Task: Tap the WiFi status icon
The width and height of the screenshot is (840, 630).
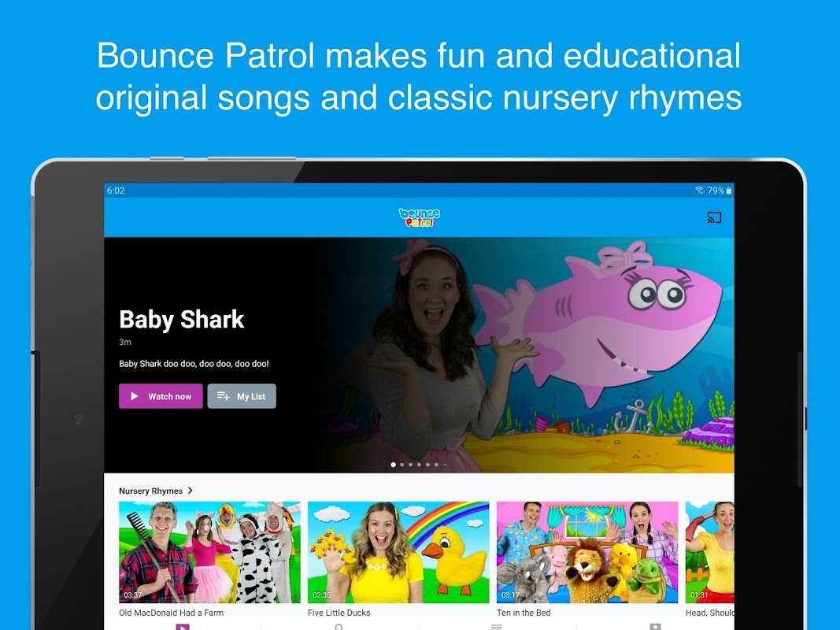Action: tap(699, 190)
